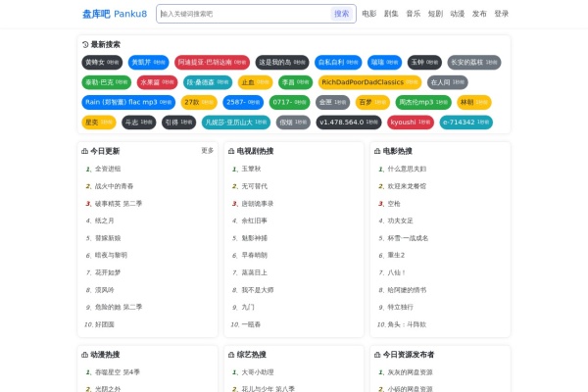Open 替嫁新娘 in 今日更新
This screenshot has width=588, height=392.
108,238
